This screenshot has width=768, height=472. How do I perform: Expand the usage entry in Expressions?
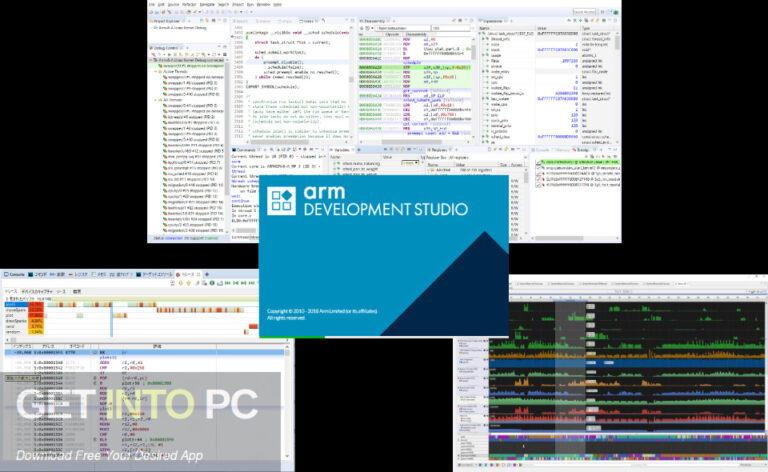(485, 55)
